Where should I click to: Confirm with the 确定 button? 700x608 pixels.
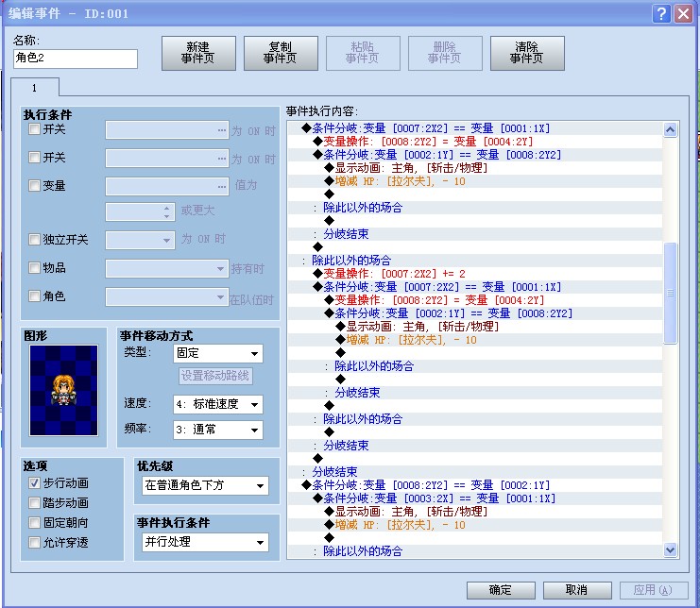coord(501,590)
